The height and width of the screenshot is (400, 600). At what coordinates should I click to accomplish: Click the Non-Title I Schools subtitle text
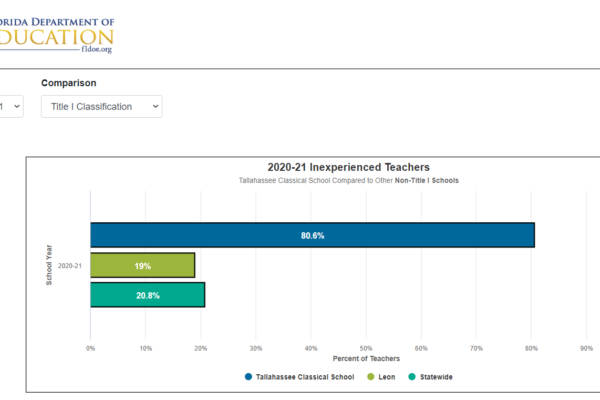point(427,180)
